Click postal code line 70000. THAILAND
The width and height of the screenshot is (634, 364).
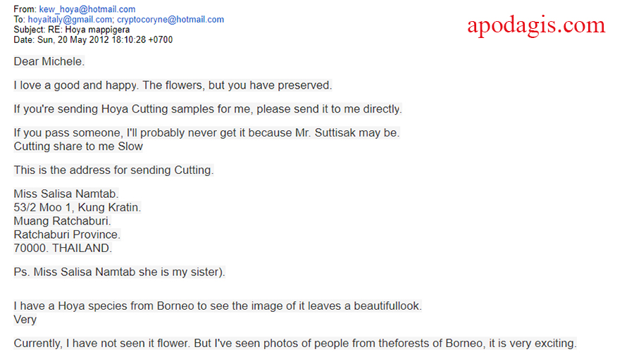tap(63, 248)
